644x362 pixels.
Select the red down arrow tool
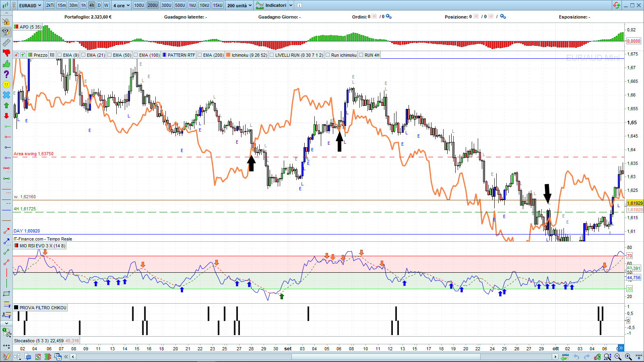[6, 116]
